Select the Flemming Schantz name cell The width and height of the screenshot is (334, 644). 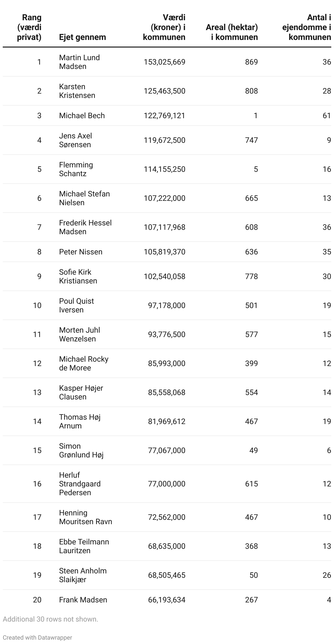[76, 169]
